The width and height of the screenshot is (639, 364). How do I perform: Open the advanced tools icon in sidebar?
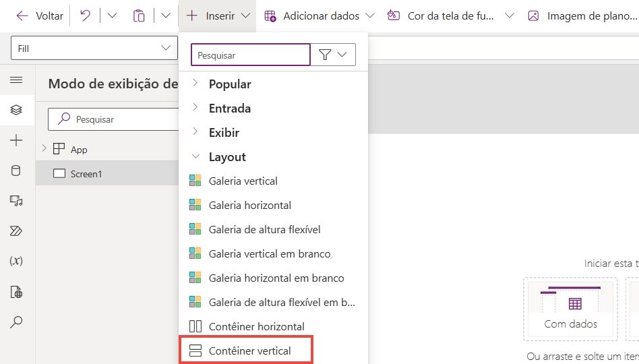click(16, 292)
